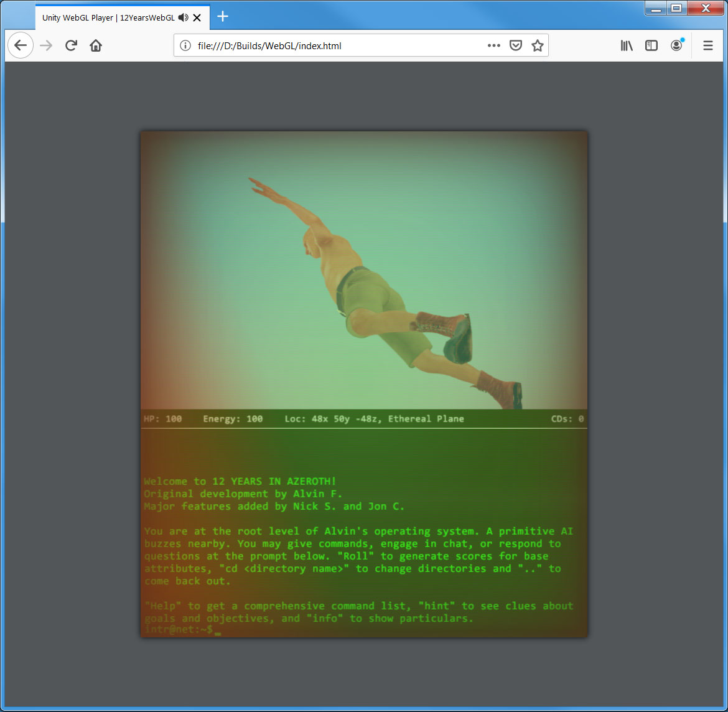Save page to Pocket
728x712 pixels.
[x=516, y=45]
